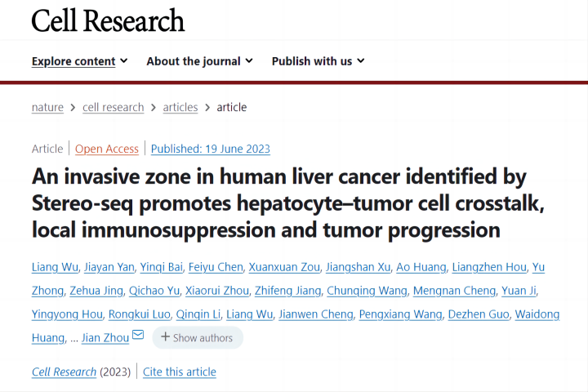Select author Jiayan Yan
Viewport: 588px width, 392px height.
coord(107,267)
